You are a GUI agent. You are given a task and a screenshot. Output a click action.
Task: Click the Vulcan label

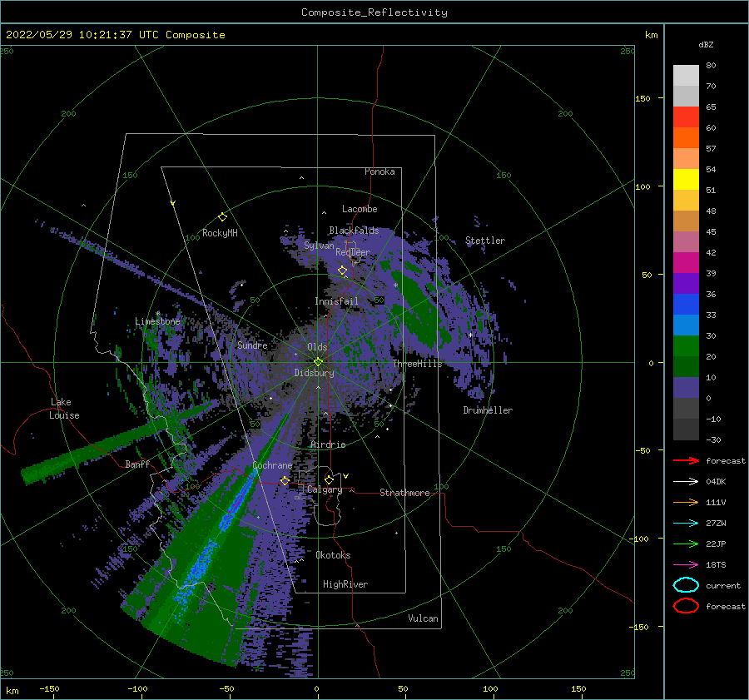tap(423, 618)
